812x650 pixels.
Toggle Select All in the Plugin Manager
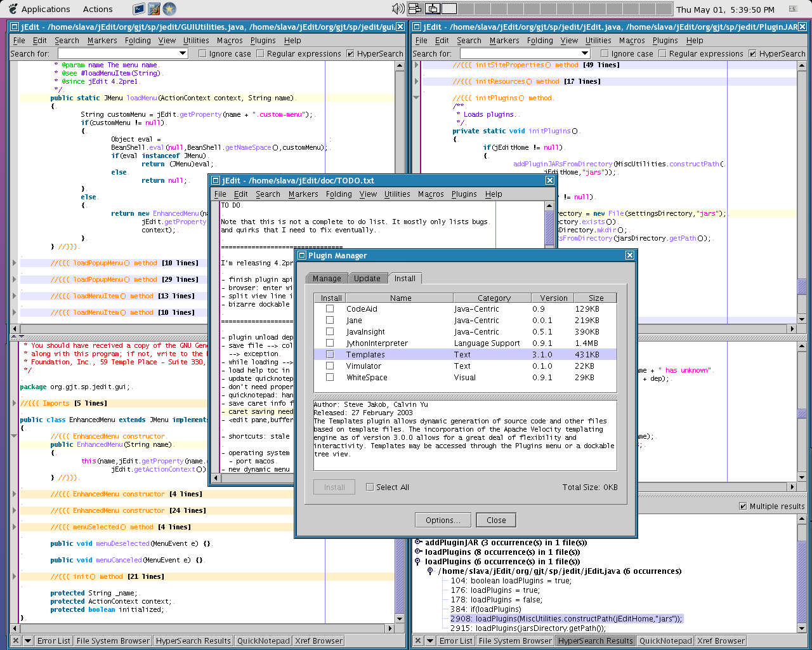370,487
